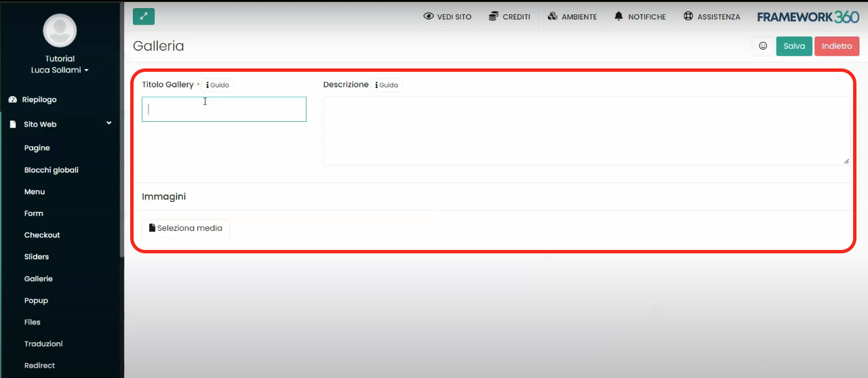The width and height of the screenshot is (868, 378).
Task: Open Menu in the sidebar
Action: pyautogui.click(x=35, y=192)
